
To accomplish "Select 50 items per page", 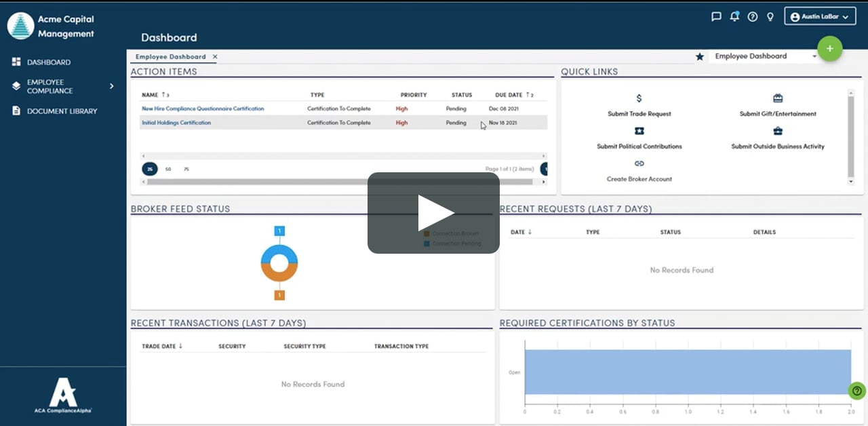I will [168, 169].
